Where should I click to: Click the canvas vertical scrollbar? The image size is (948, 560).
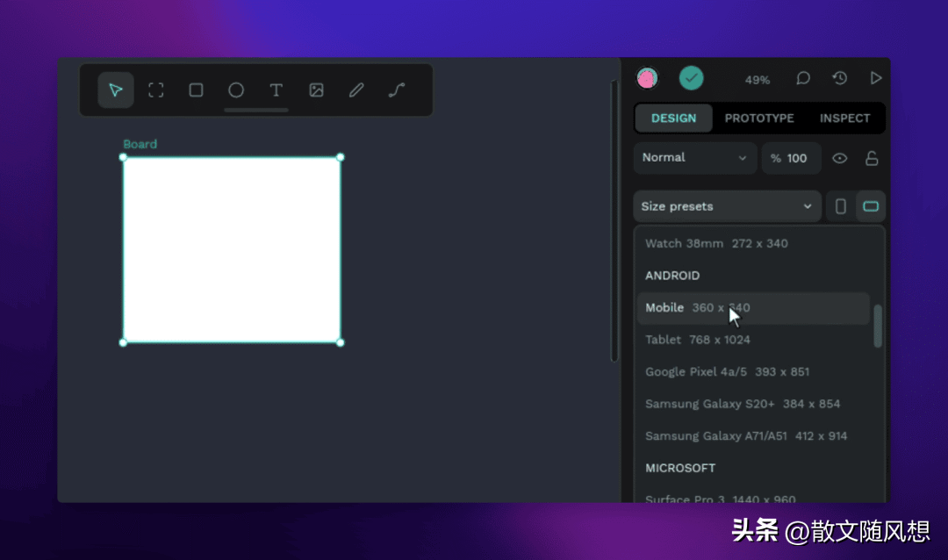[x=614, y=220]
